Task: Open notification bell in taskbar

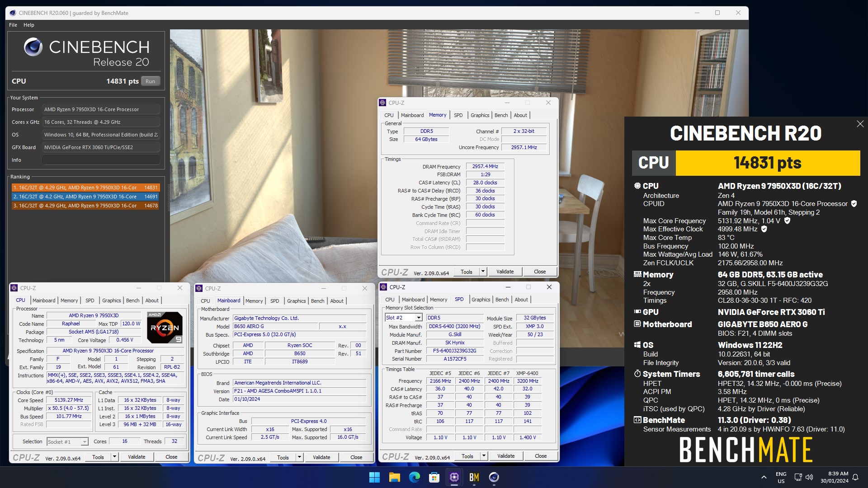Action: pyautogui.click(x=855, y=477)
